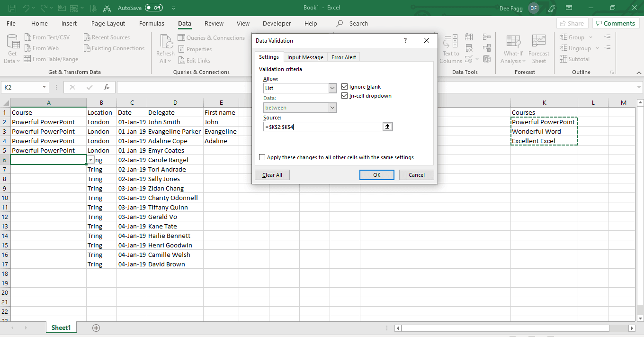Click the Show Detail outline icon
Viewport: 644px width, 337px height.
[x=608, y=37]
